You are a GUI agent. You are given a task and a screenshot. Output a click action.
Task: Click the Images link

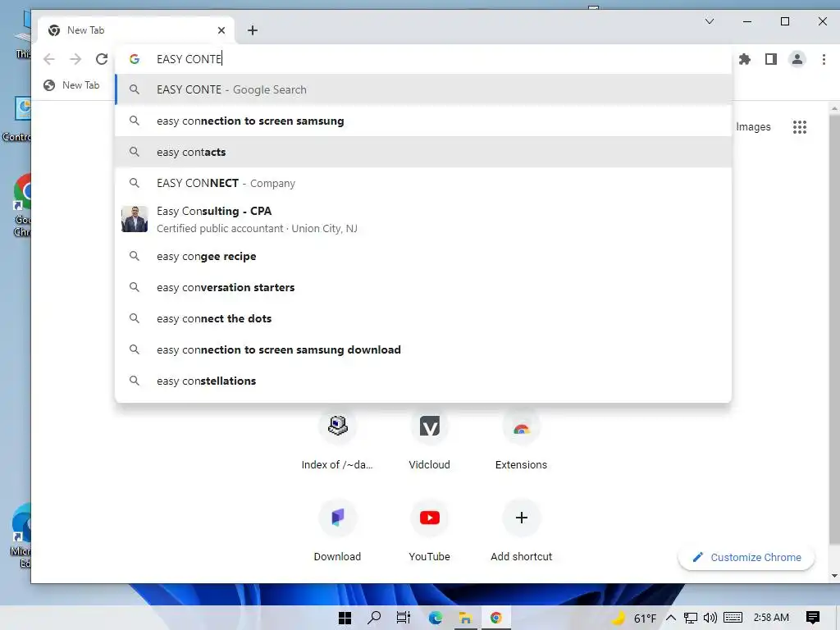753,127
